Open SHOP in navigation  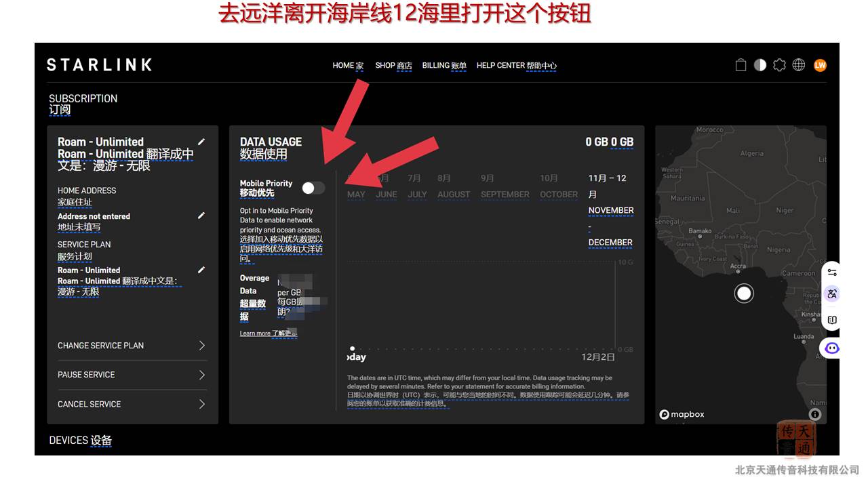393,66
